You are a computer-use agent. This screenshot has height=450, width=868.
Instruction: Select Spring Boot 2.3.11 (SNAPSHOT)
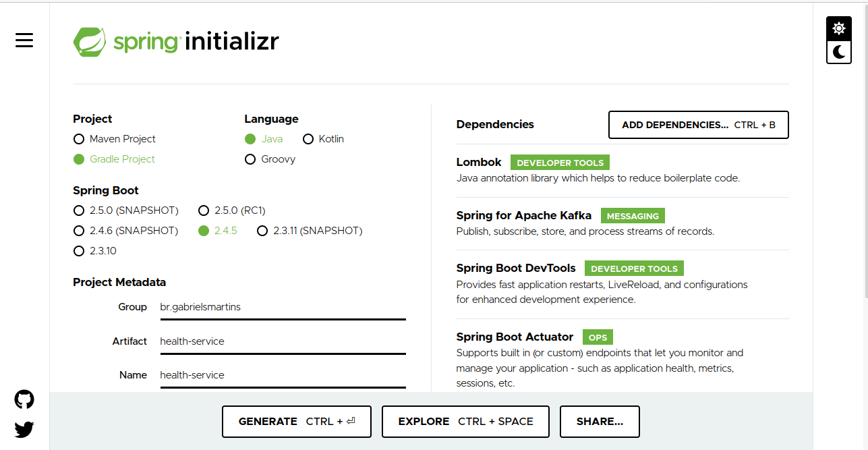[310, 231]
